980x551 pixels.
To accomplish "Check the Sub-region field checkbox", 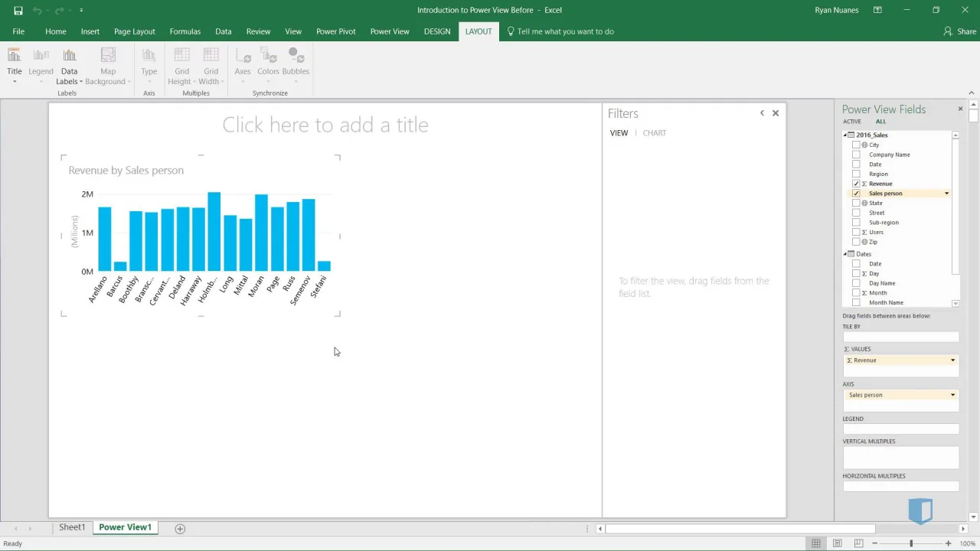I will [x=856, y=223].
